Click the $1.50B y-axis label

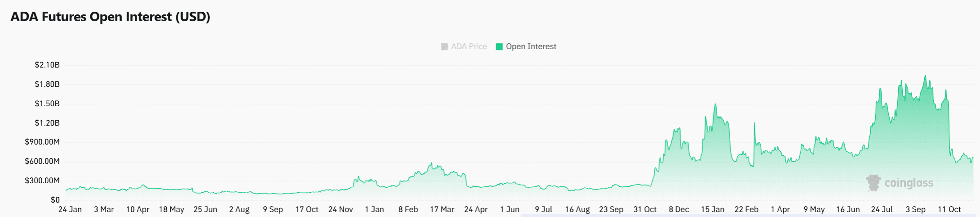coord(47,104)
